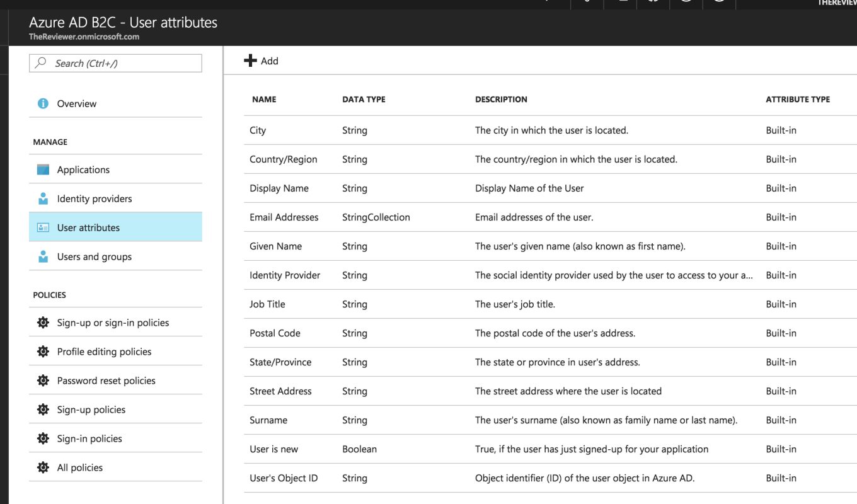This screenshot has width=857, height=504.
Task: Click TheReviewer.onmicrosoft.com tenant subtitle
Action: pyautogui.click(x=84, y=37)
